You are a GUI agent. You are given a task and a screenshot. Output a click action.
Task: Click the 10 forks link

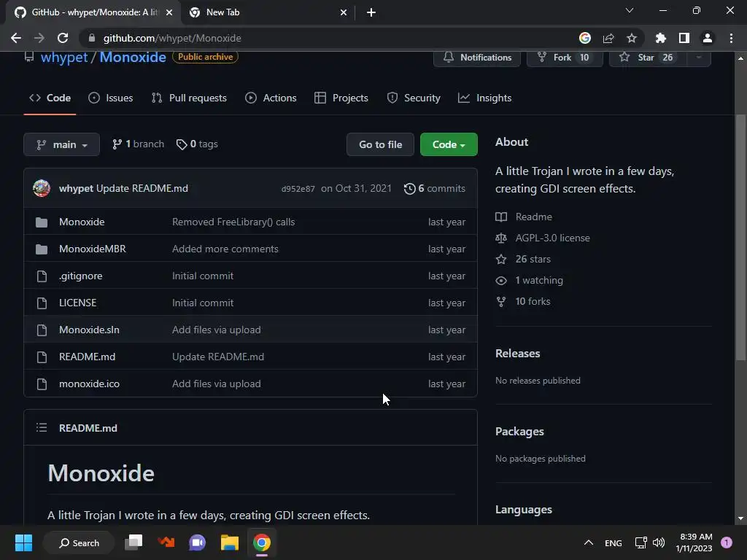pyautogui.click(x=533, y=301)
